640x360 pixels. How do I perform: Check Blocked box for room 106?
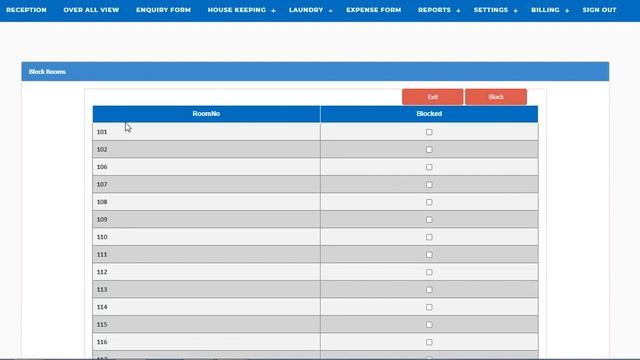coord(429,167)
